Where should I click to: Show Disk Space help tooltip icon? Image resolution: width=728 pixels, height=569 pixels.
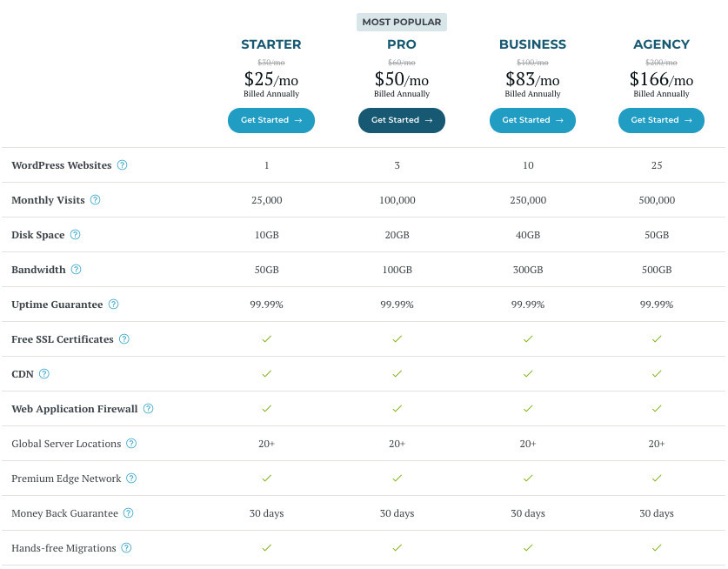click(x=75, y=235)
